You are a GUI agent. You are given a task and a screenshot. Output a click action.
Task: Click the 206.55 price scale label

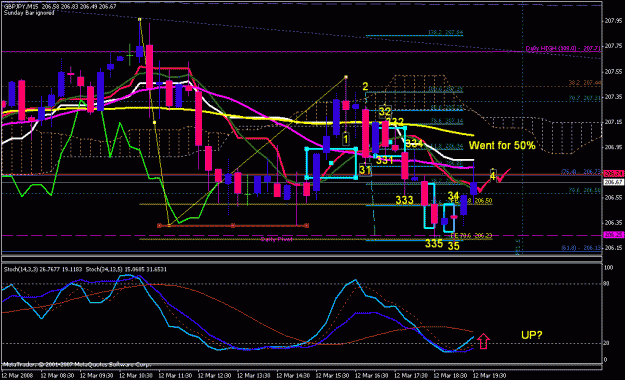[613, 197]
